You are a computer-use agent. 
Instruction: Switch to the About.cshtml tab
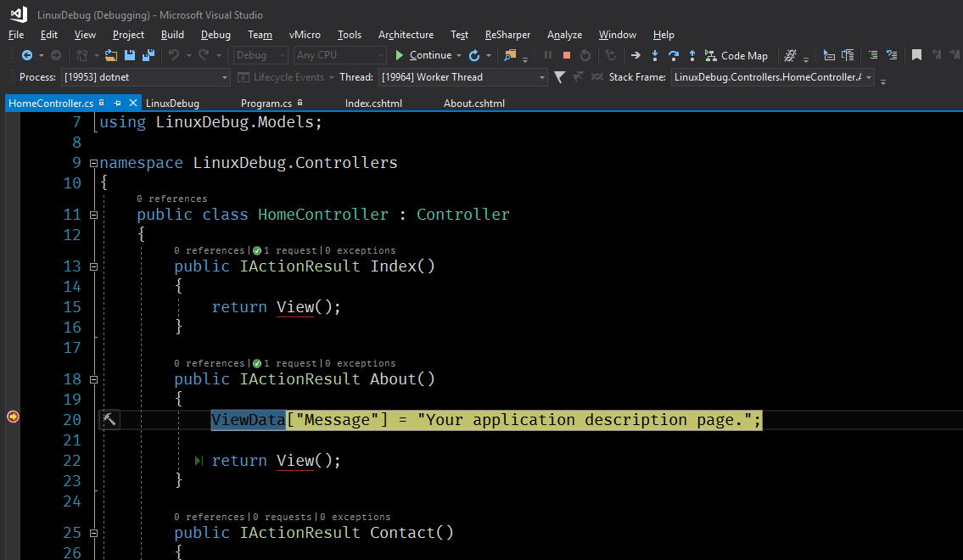(x=474, y=104)
